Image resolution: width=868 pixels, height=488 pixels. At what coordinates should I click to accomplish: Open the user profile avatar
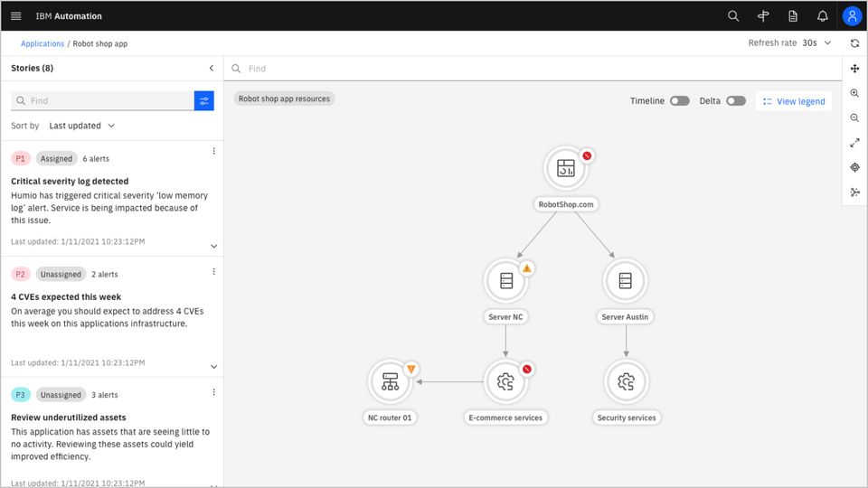point(852,16)
